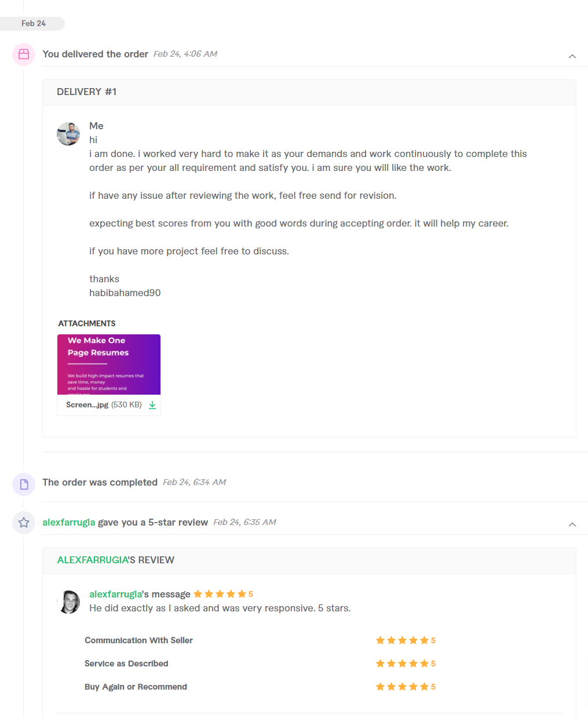This screenshot has height=718, width=588.
Task: Click the Screen...jpg file name
Action: click(87, 405)
